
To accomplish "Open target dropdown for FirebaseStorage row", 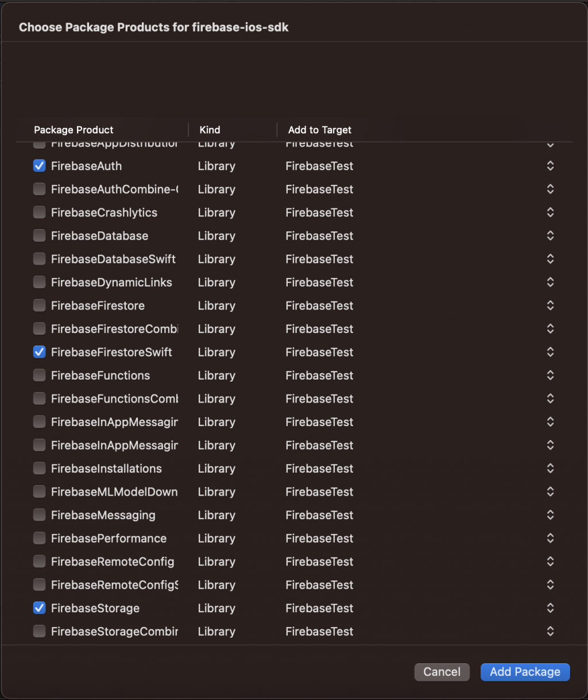I will tap(550, 608).
